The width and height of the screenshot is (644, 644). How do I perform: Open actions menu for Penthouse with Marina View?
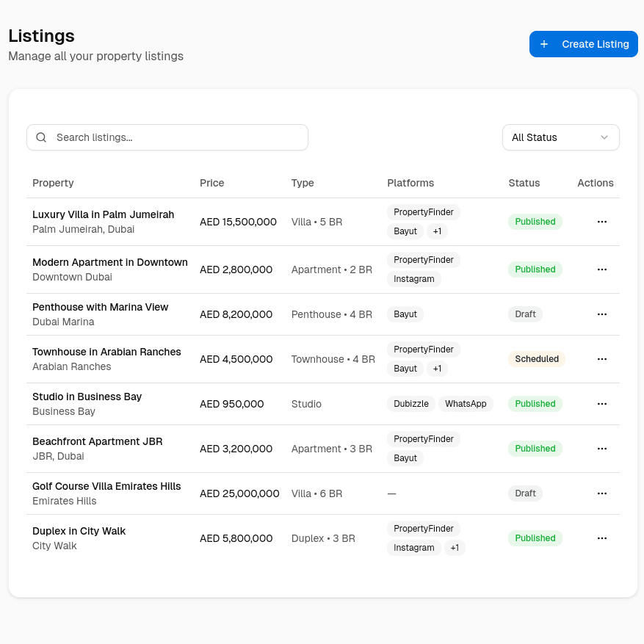pyautogui.click(x=601, y=314)
